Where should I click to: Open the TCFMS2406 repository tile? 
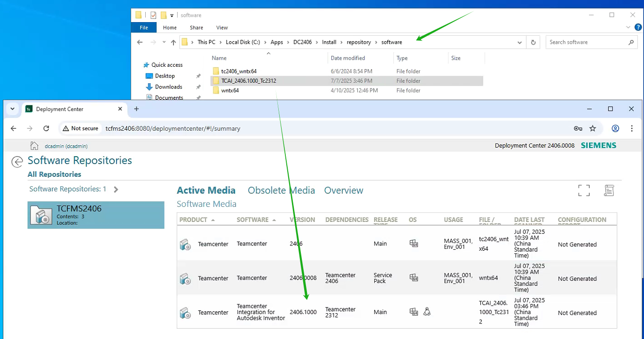tap(96, 215)
